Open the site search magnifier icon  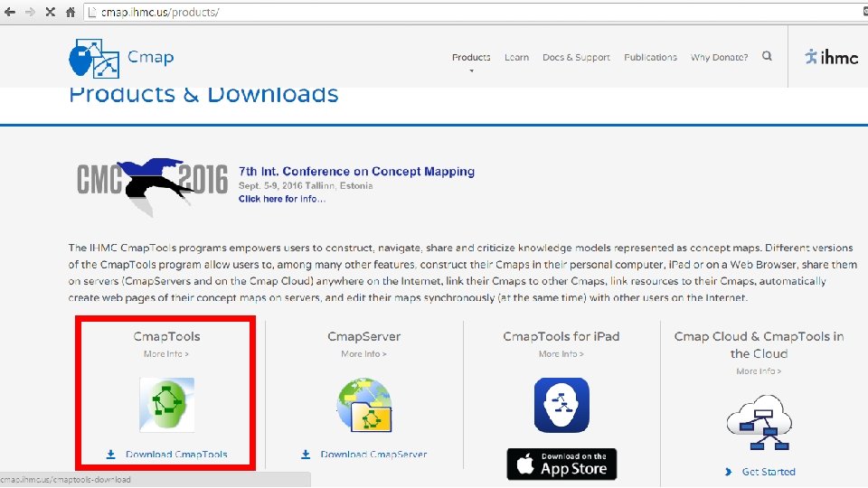coord(767,56)
